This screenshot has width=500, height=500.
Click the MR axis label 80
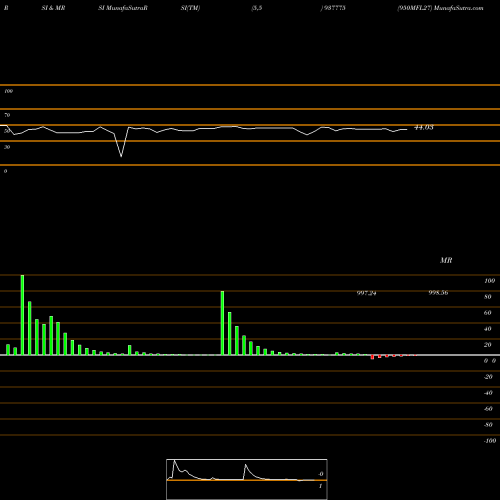(x=488, y=297)
